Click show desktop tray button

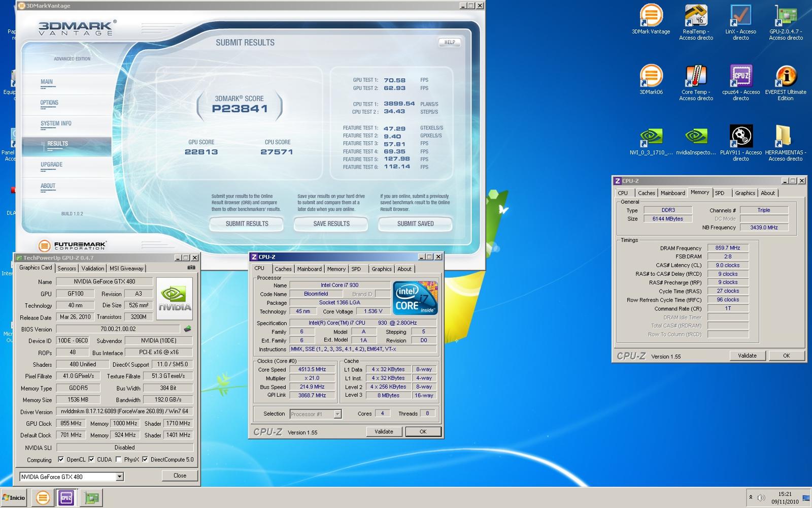pyautogui.click(x=806, y=498)
